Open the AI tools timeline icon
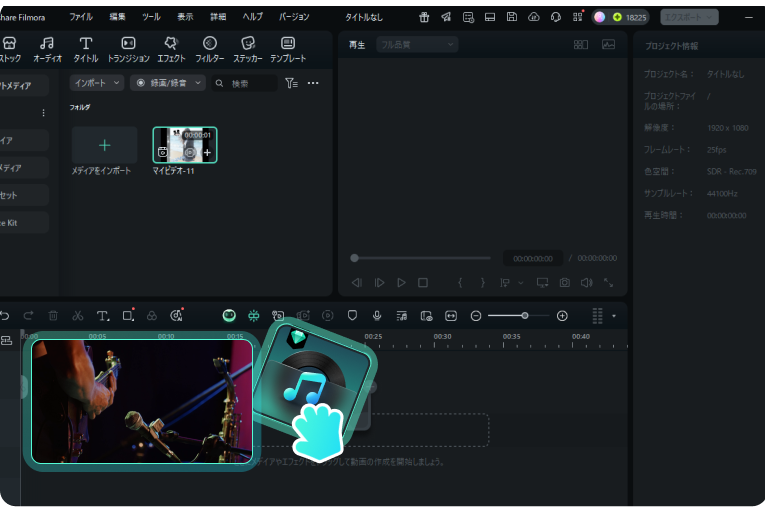Viewport: 768px width, 507px height. tap(176, 316)
